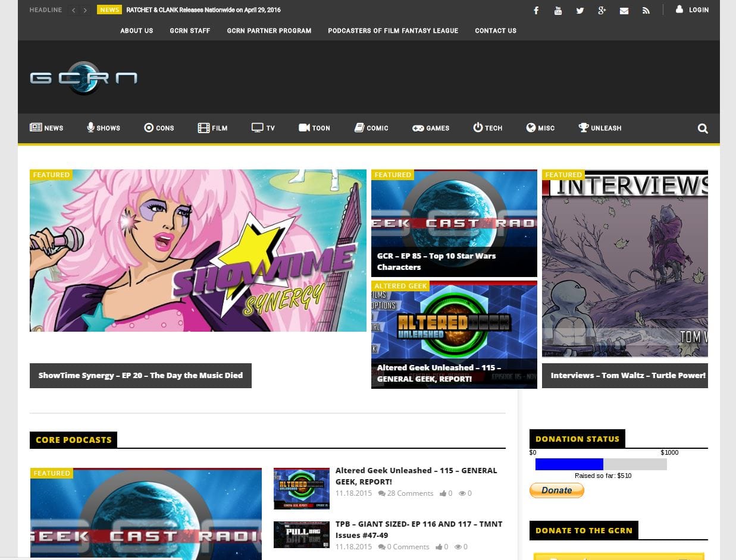The width and height of the screenshot is (736, 560).
Task: Open ShowTime Synergy featured banner image
Action: [x=198, y=250]
